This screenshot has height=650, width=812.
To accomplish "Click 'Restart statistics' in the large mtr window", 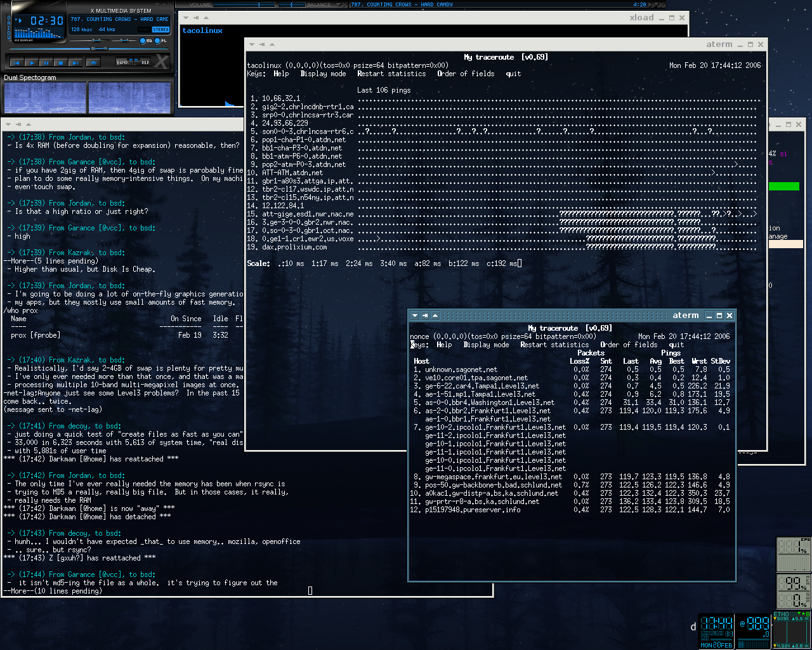I will (391, 74).
